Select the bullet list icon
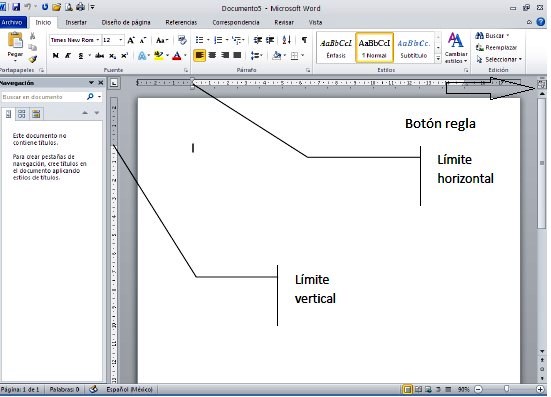551x397 pixels. point(199,40)
